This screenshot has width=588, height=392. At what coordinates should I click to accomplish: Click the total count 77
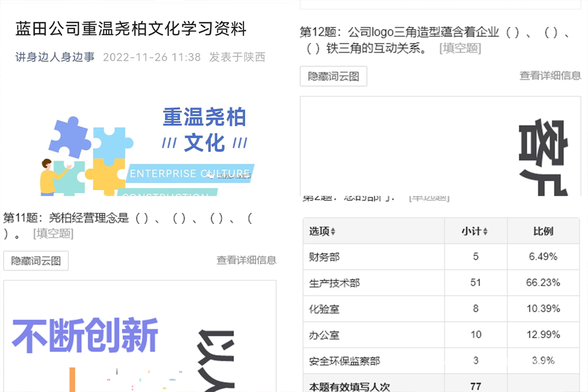tap(476, 386)
